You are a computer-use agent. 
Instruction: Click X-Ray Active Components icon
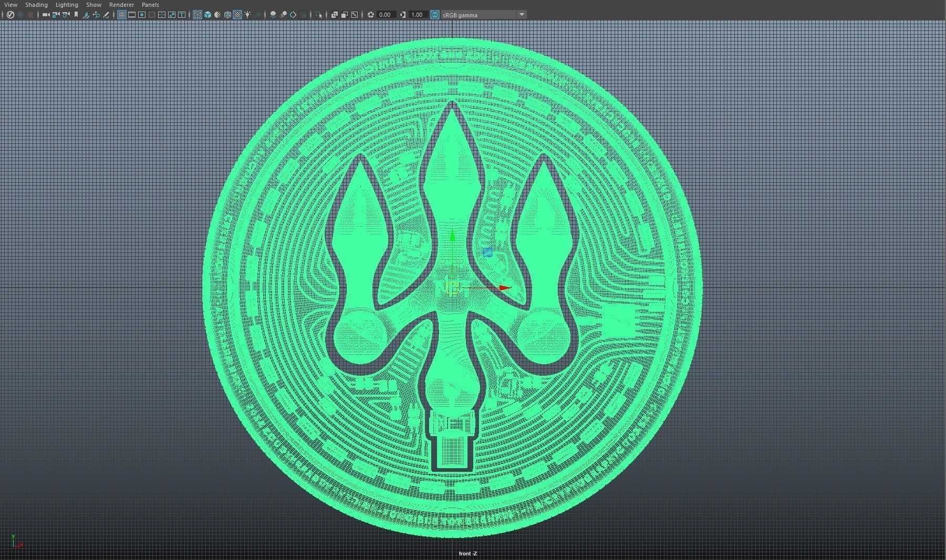click(344, 15)
